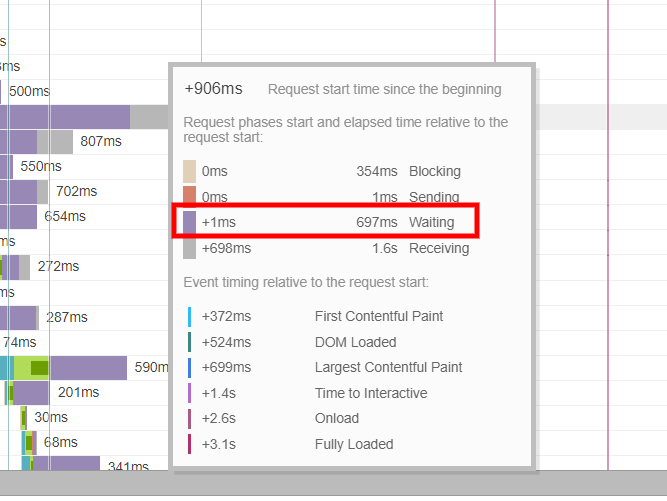Click the First Contentful Paint marker icon
This screenshot has height=501, width=667.
pyautogui.click(x=190, y=316)
